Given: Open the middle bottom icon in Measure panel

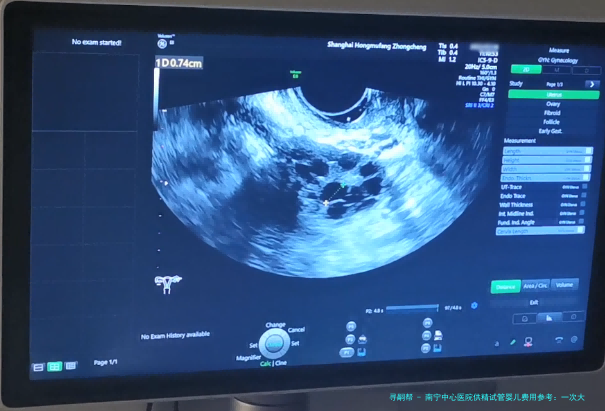Looking at the screenshot, I should (x=549, y=317).
